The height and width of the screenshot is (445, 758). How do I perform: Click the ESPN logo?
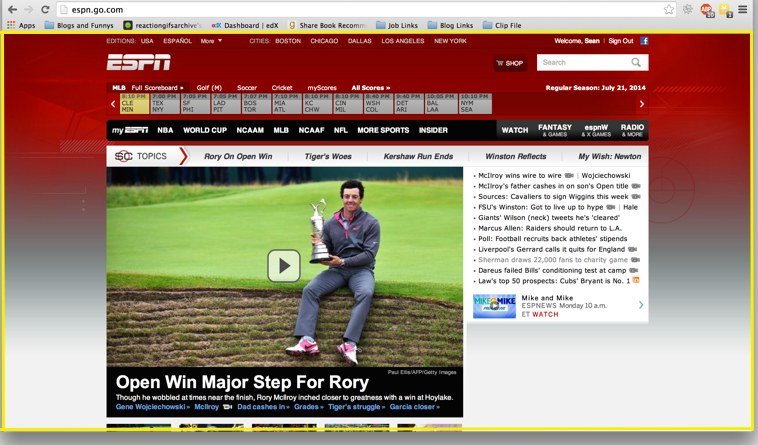pyautogui.click(x=139, y=62)
